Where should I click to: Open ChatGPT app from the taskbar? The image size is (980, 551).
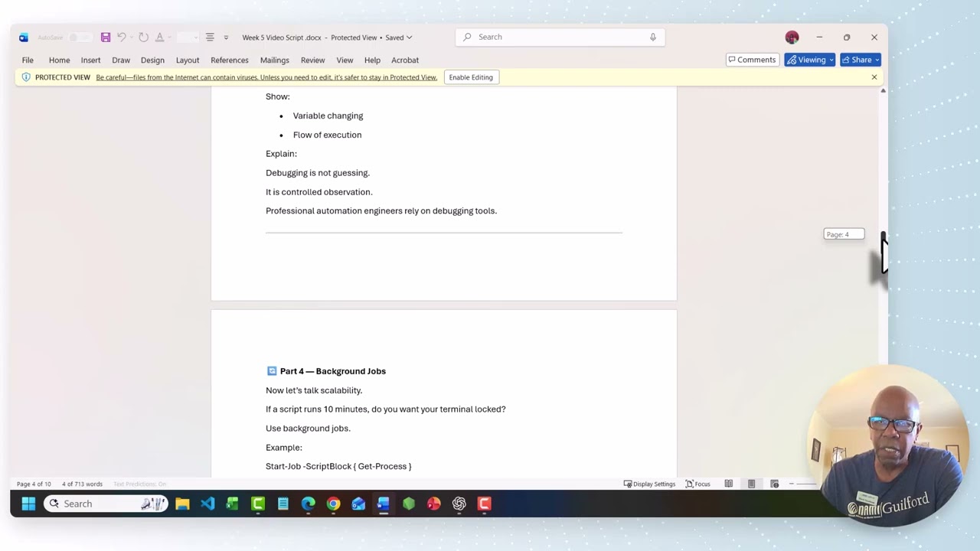point(459,504)
